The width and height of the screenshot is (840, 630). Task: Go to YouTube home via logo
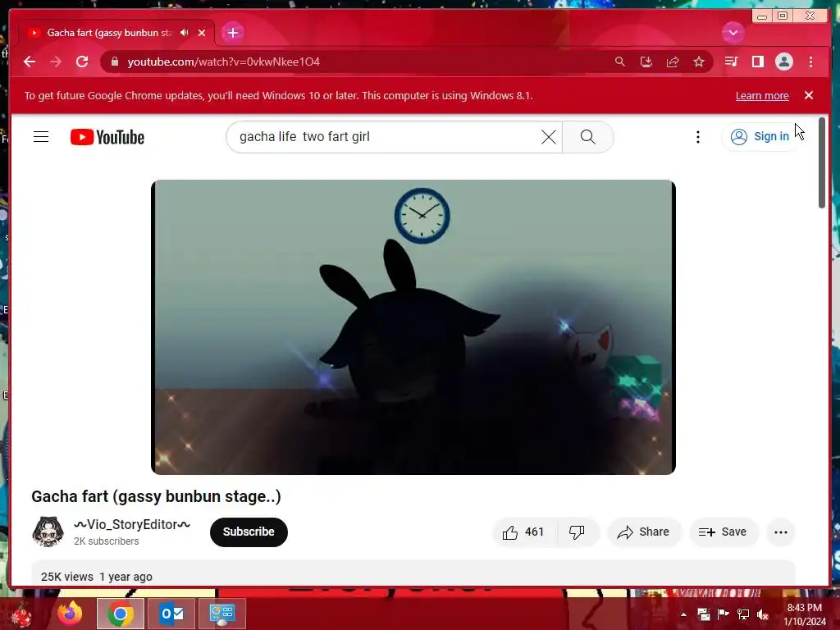107,137
